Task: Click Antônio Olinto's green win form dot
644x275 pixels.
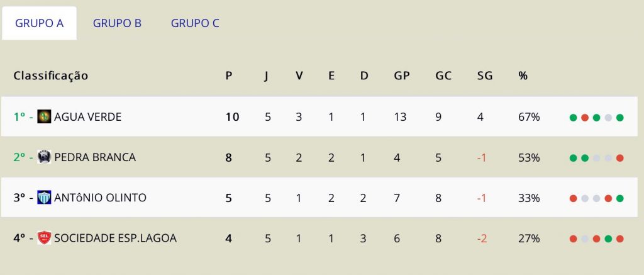Action: pos(619,199)
